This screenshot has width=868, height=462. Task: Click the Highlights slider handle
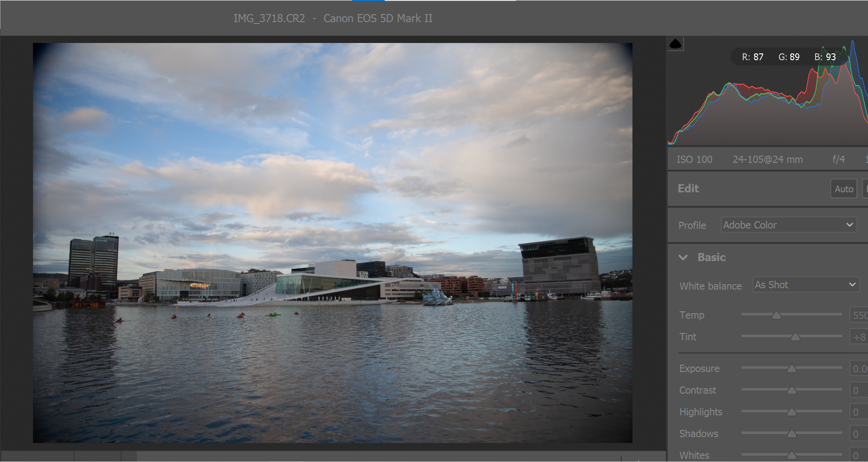pos(791,412)
